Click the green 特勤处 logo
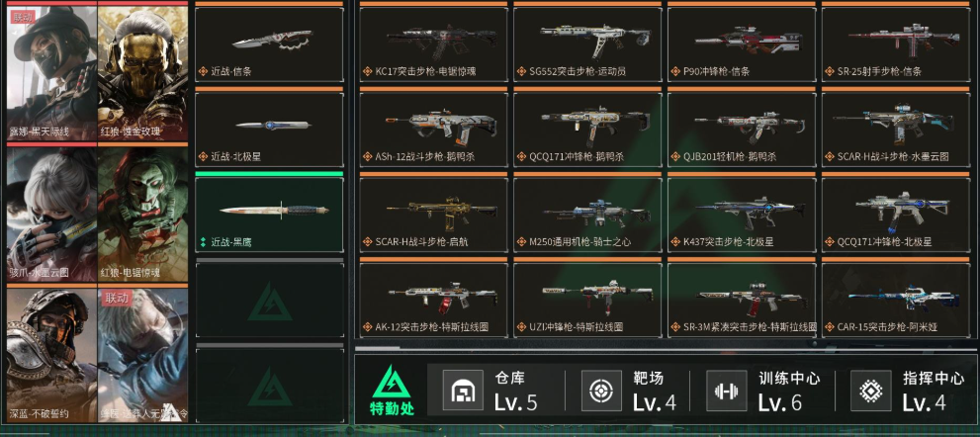Screen dimensions: 980x437 tap(392, 391)
